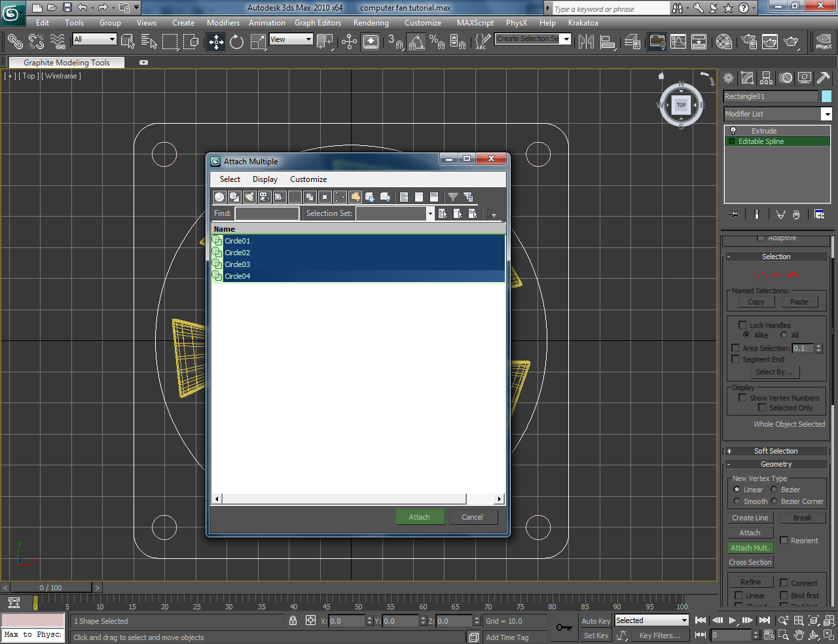Choose the Smooth new vertex type
This screenshot has width=838, height=644.
737,501
